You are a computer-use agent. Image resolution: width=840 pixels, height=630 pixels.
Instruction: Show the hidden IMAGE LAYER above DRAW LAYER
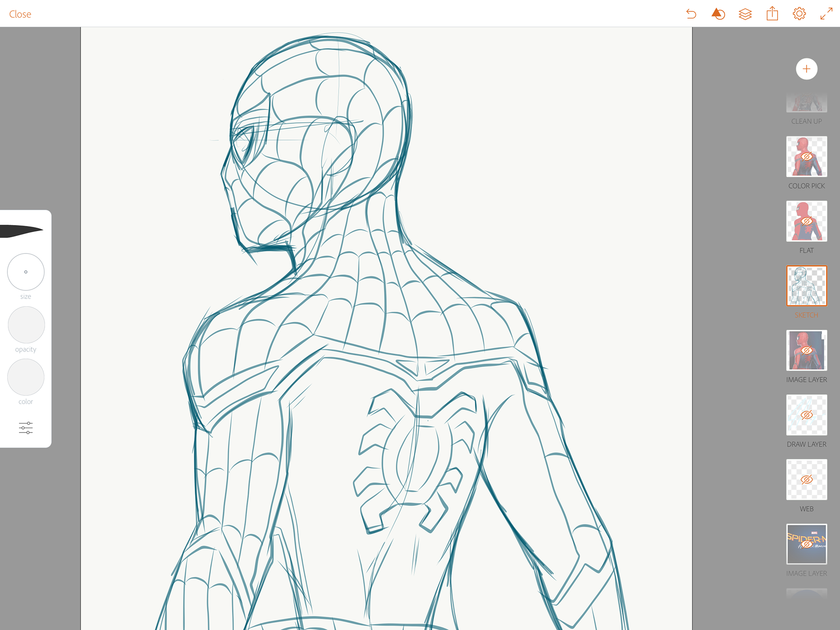tap(806, 350)
